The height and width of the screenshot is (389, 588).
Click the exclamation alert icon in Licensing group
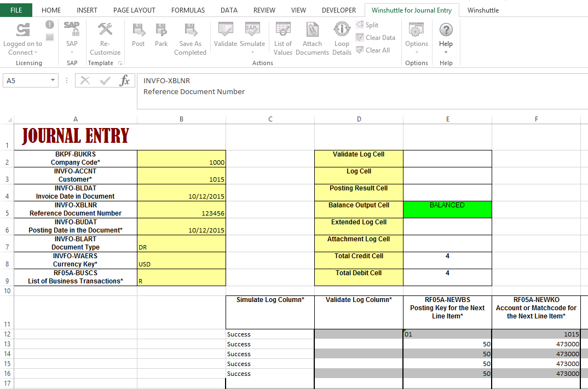49,25
